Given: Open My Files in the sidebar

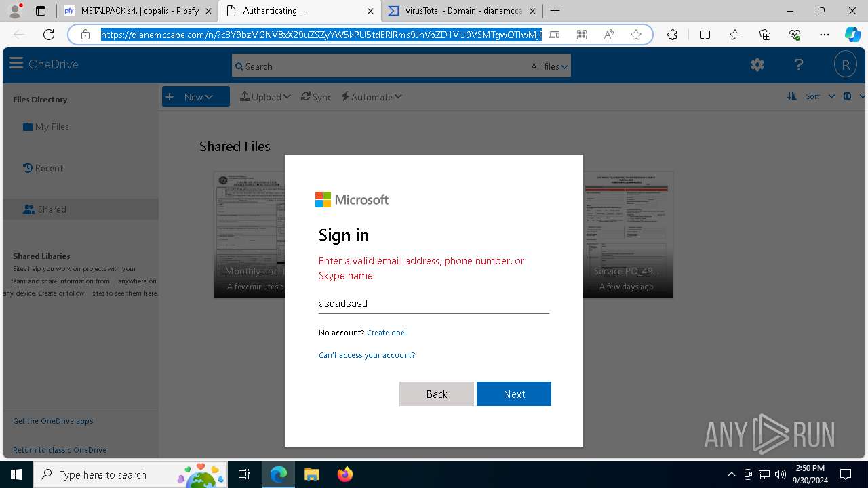Looking at the screenshot, I should pos(46,127).
